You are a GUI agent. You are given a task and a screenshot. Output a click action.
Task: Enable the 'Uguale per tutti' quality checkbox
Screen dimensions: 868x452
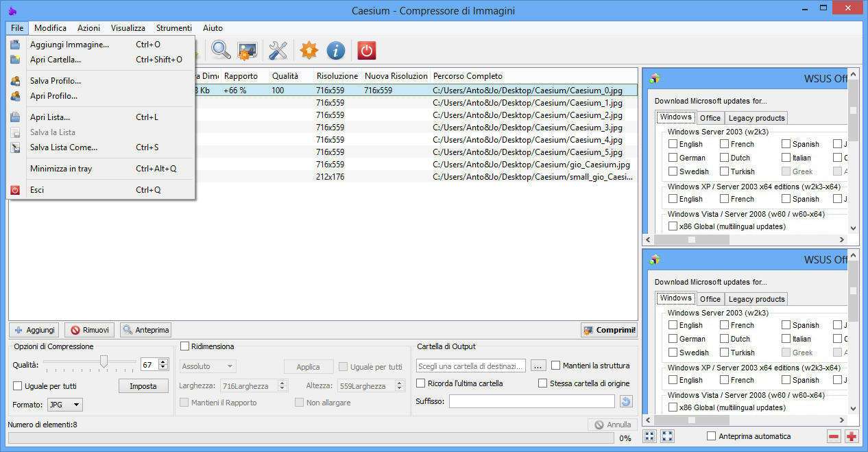click(x=19, y=386)
